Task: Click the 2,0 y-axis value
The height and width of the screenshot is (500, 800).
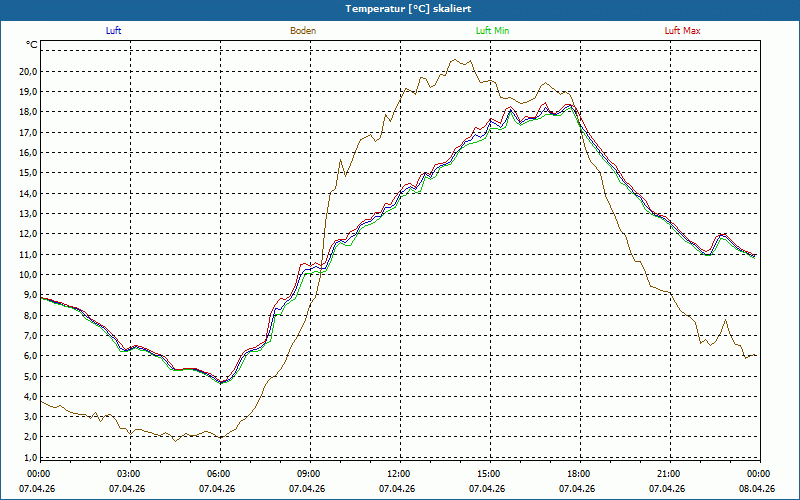Action: 30,437
